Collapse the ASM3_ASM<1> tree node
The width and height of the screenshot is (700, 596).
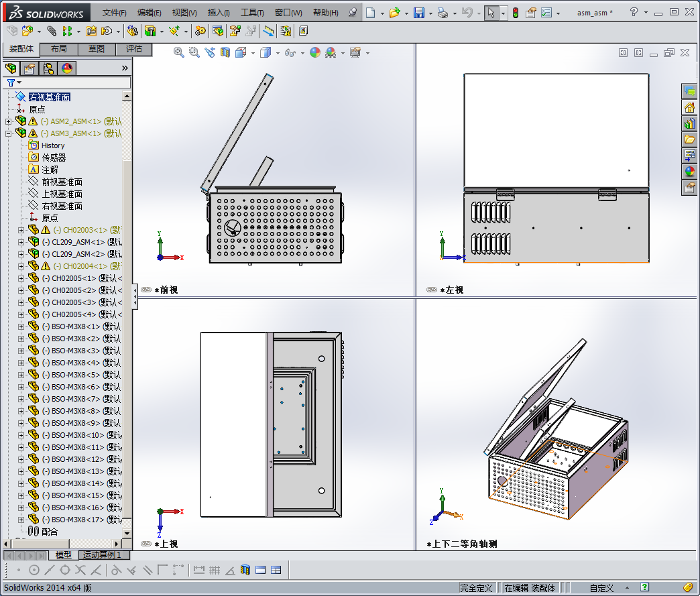(9, 133)
